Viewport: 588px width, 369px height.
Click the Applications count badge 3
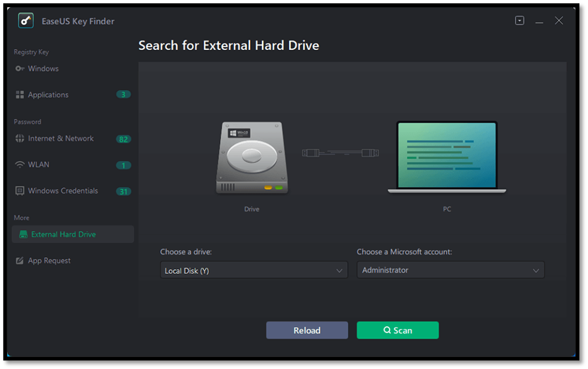click(x=123, y=94)
